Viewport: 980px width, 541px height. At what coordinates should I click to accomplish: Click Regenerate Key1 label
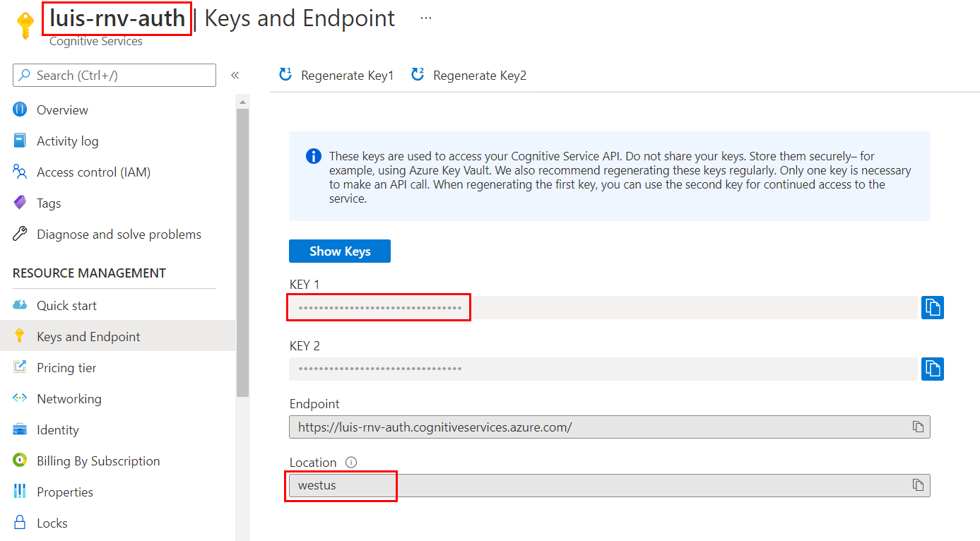point(347,76)
